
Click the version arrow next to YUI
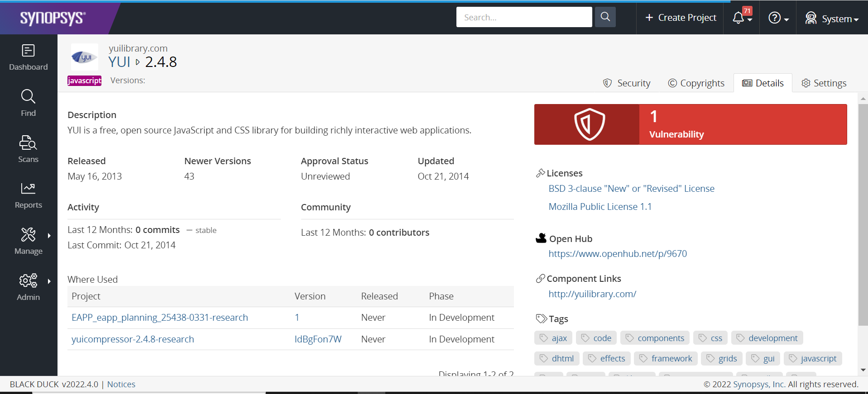point(138,62)
